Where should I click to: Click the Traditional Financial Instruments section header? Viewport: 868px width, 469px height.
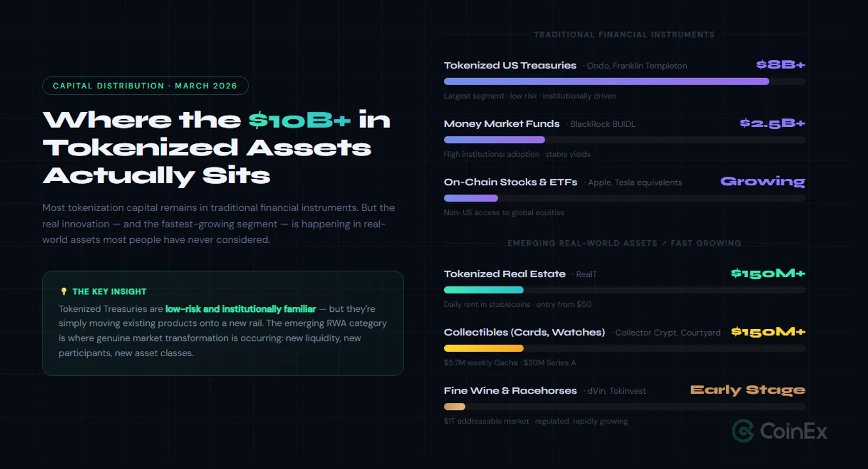[x=624, y=35]
